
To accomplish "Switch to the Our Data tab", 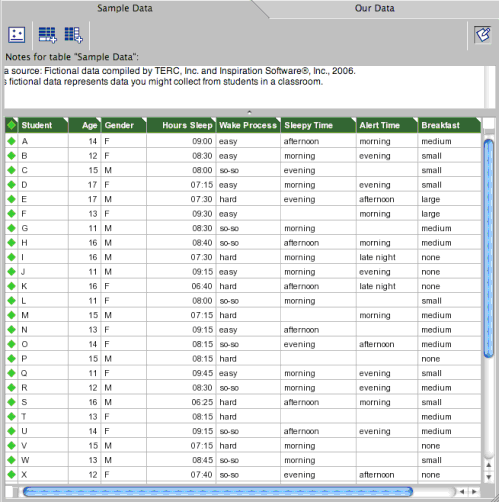I will [x=374, y=8].
